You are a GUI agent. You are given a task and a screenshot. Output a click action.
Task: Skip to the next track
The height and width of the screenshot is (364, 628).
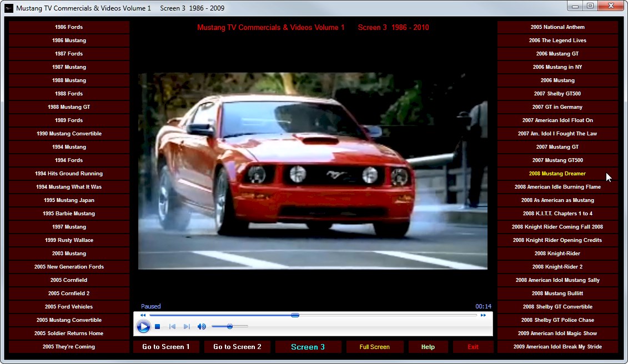(x=187, y=327)
